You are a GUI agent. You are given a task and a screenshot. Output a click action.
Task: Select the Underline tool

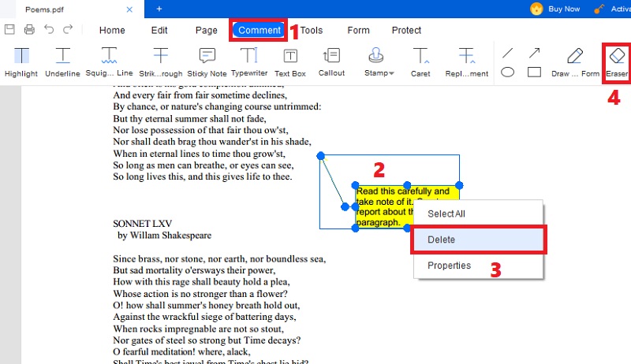tap(62, 62)
